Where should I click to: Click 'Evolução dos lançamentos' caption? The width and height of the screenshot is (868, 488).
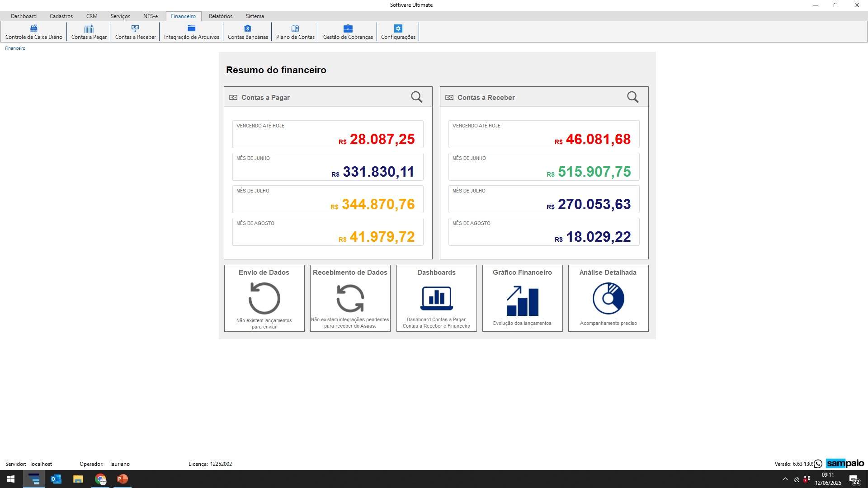(522, 324)
